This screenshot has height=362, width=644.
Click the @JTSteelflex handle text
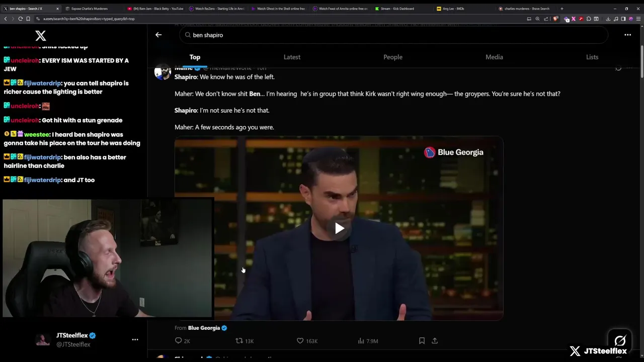pyautogui.click(x=73, y=344)
